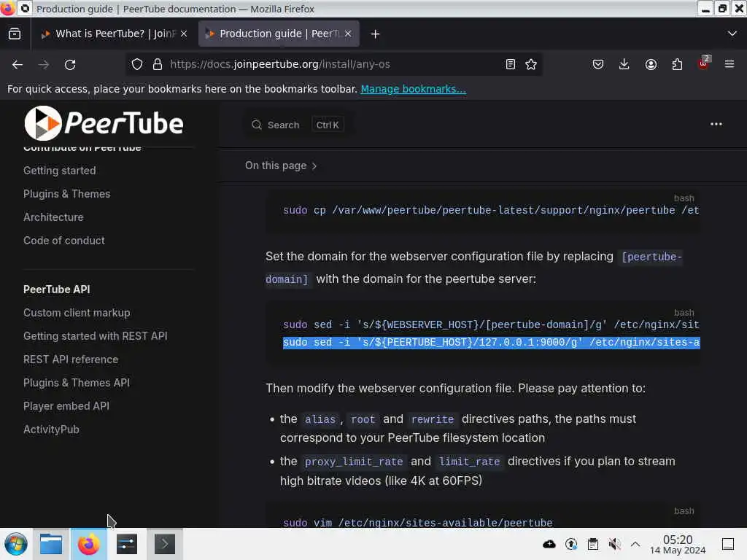Open the terminal taskbar icon
747x560 pixels.
coord(165,544)
